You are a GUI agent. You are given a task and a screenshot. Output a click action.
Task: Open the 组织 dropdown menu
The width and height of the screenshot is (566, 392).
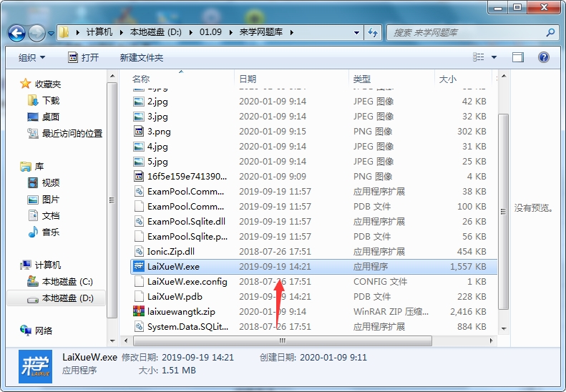coord(31,57)
